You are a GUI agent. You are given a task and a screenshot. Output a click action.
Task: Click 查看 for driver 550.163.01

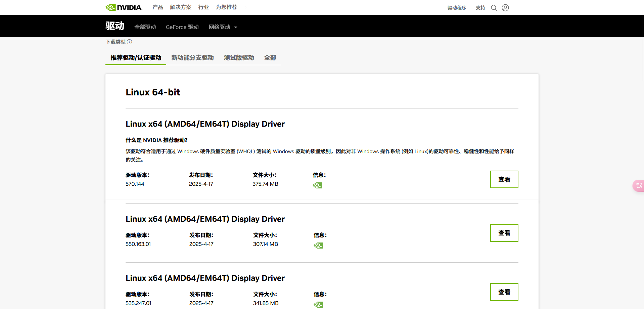504,233
